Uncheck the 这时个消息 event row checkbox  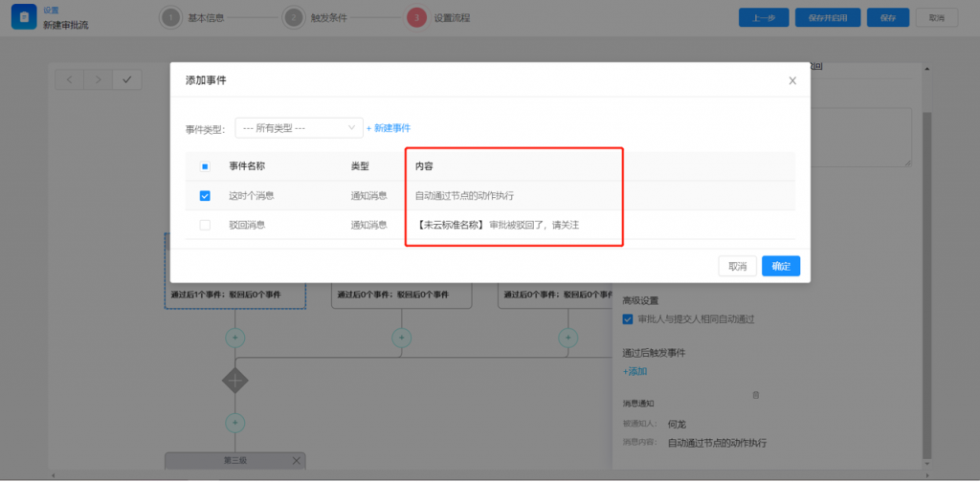(205, 196)
